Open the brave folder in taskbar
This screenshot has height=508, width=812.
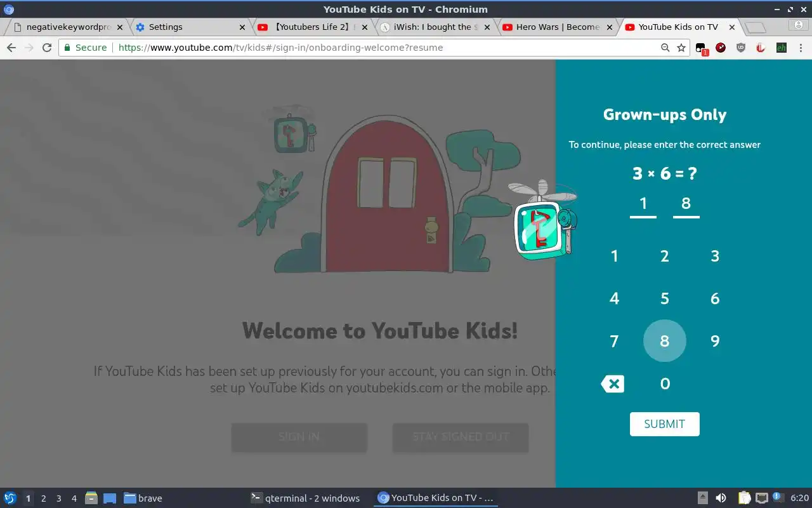coord(143,498)
